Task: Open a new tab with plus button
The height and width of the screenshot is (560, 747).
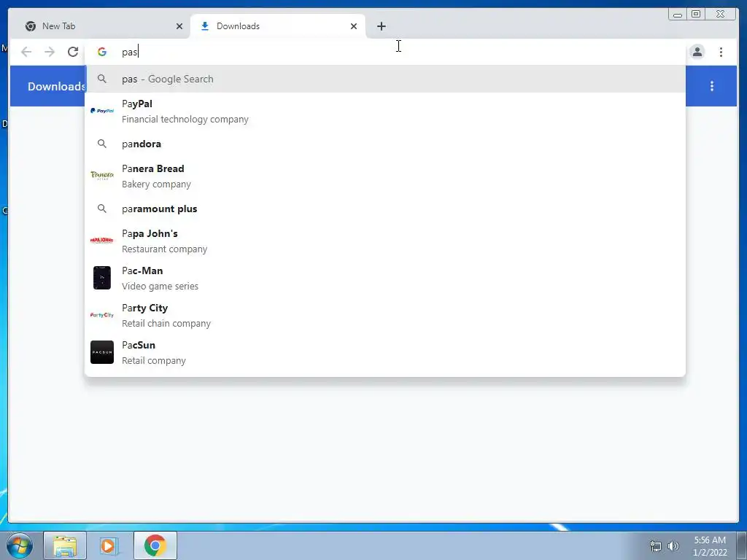Action: pyautogui.click(x=381, y=26)
